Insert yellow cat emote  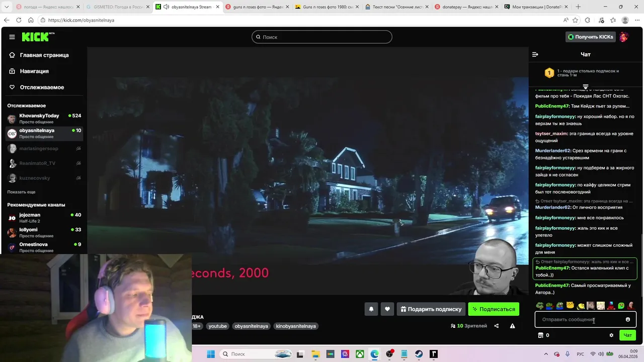pyautogui.click(x=570, y=305)
